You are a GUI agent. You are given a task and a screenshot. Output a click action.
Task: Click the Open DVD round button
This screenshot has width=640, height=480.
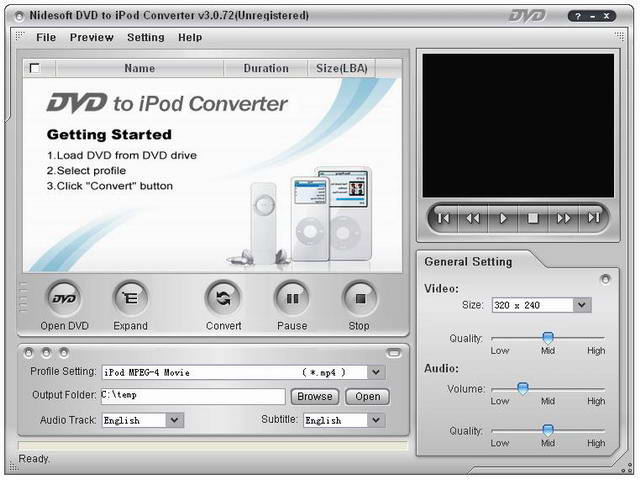(x=64, y=299)
